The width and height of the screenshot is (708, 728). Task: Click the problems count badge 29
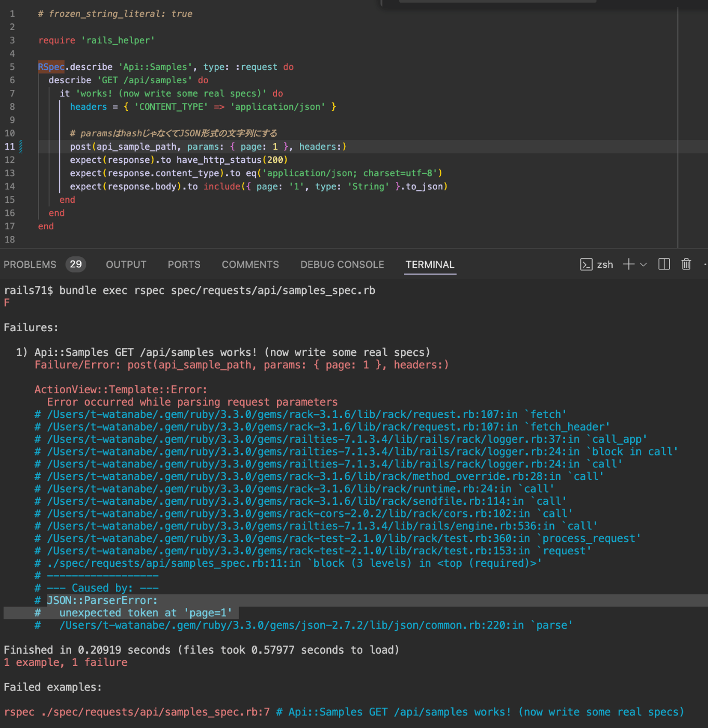tap(76, 264)
